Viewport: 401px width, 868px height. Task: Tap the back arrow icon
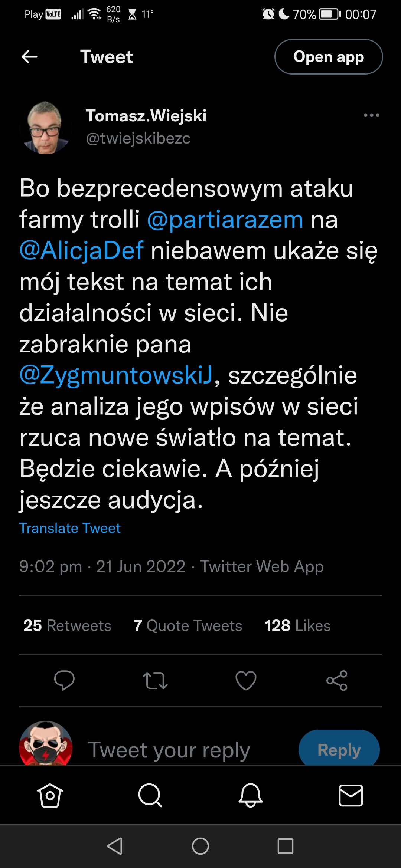click(x=30, y=57)
